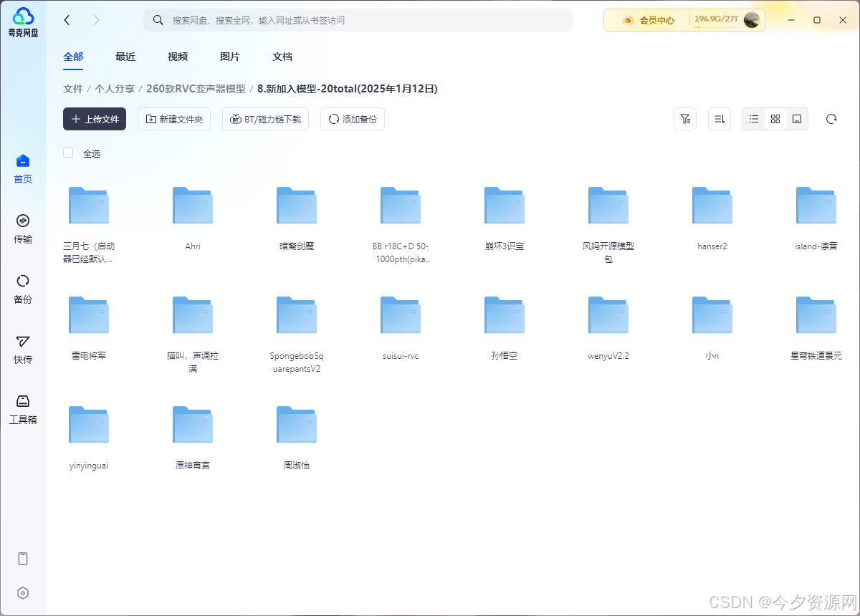Click the mobile phone icon in sidebar
Viewport: 860px width, 616px height.
pos(23,559)
